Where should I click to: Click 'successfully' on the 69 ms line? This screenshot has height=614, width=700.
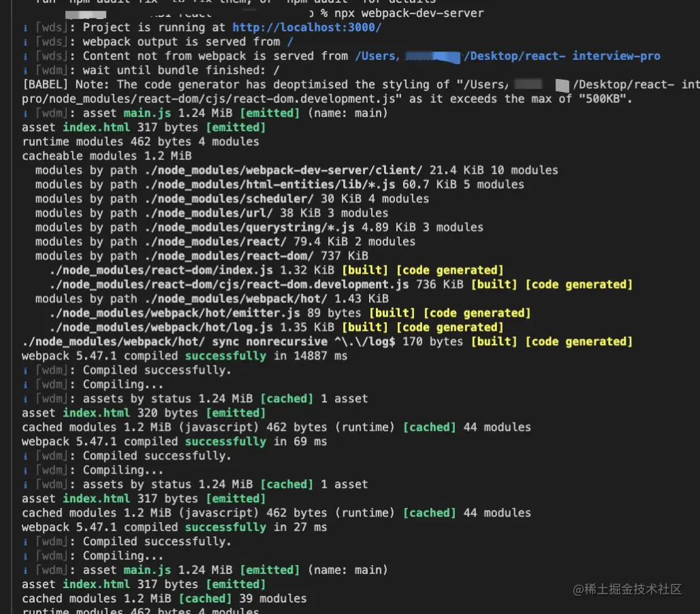(x=225, y=442)
